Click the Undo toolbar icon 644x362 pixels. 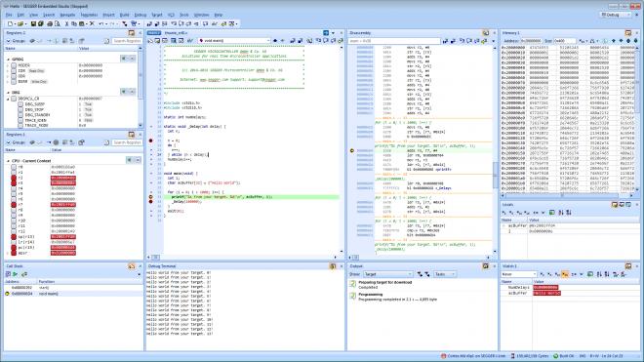click(x=101, y=23)
